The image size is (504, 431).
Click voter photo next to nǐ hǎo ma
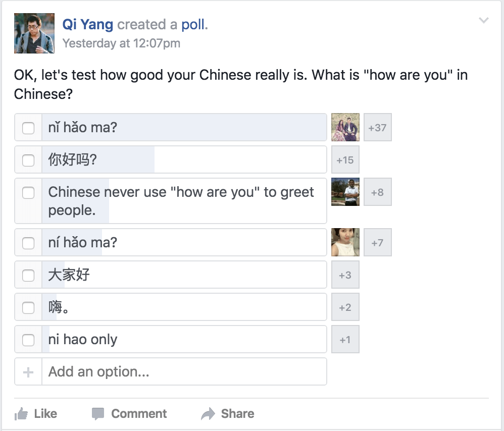345,128
